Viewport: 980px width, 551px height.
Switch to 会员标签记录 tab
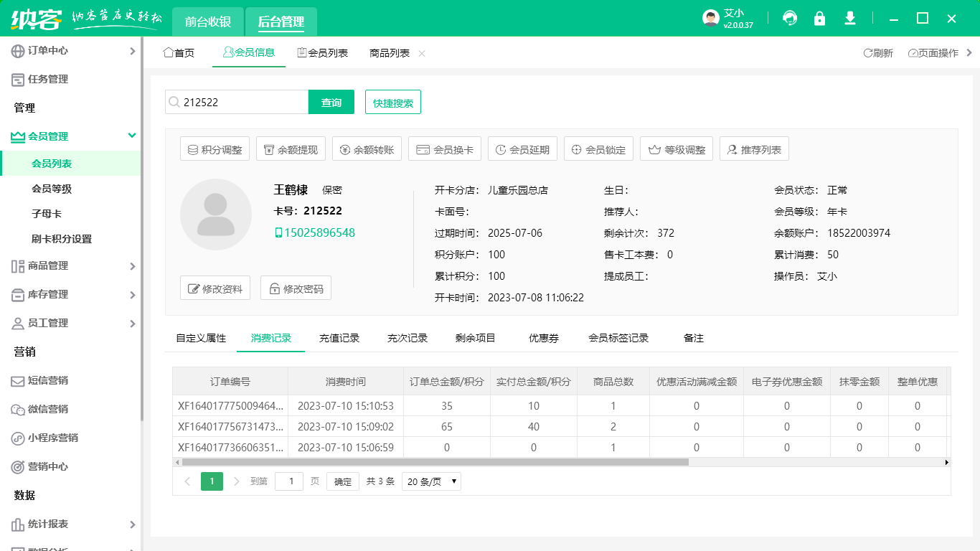[x=618, y=338]
